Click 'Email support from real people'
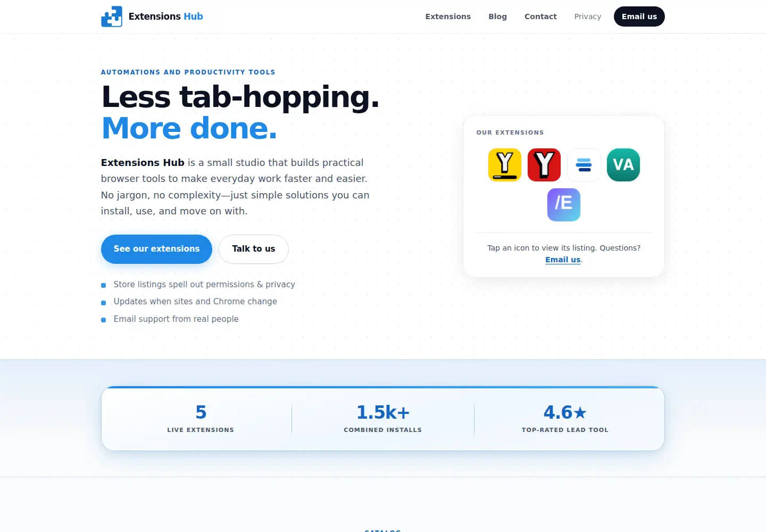Screen dimensions: 766x532 [176, 319]
